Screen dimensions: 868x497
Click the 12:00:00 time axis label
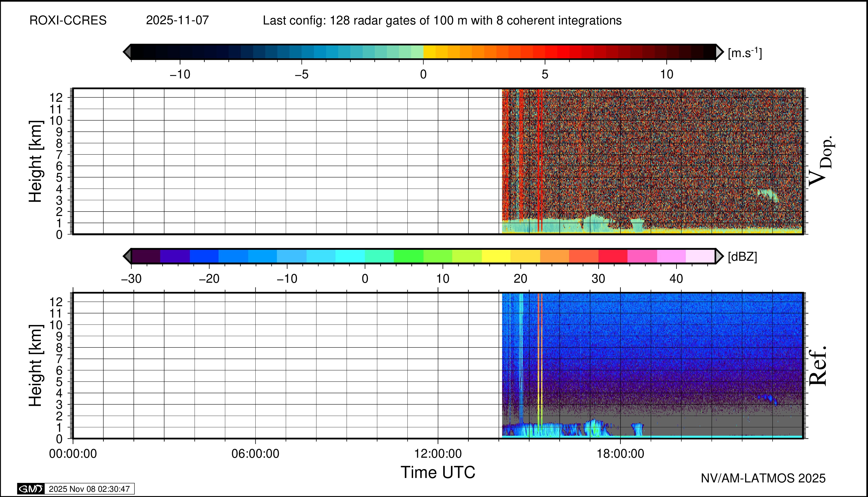[x=438, y=454]
